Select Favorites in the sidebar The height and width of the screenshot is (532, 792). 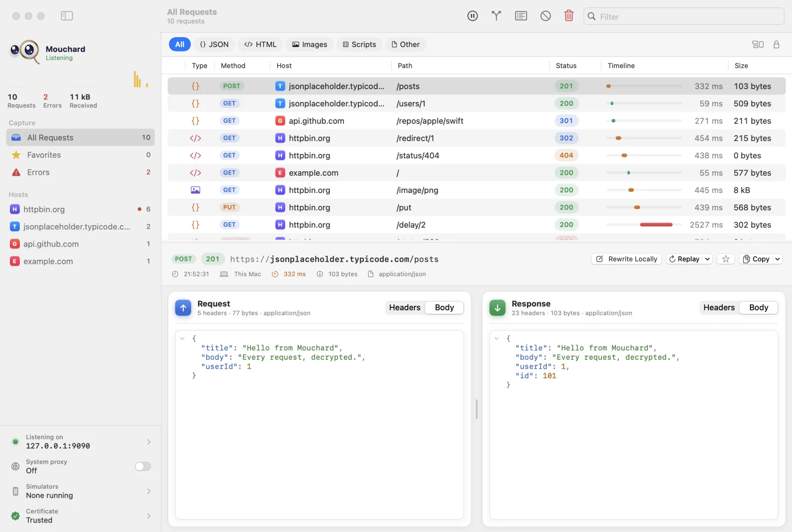tap(80, 155)
